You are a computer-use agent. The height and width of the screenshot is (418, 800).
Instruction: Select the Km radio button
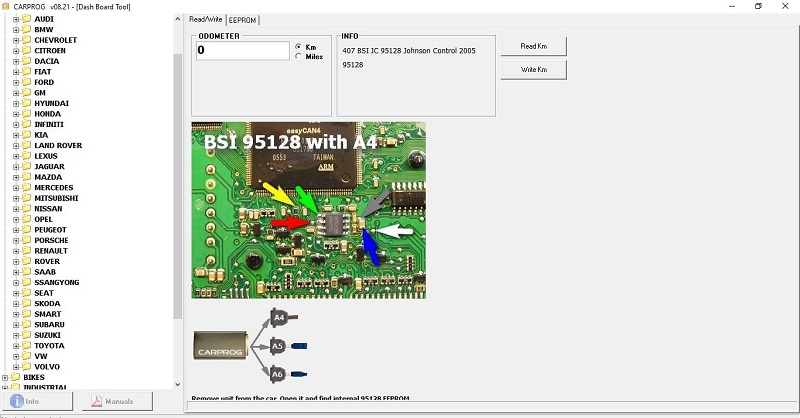click(298, 46)
